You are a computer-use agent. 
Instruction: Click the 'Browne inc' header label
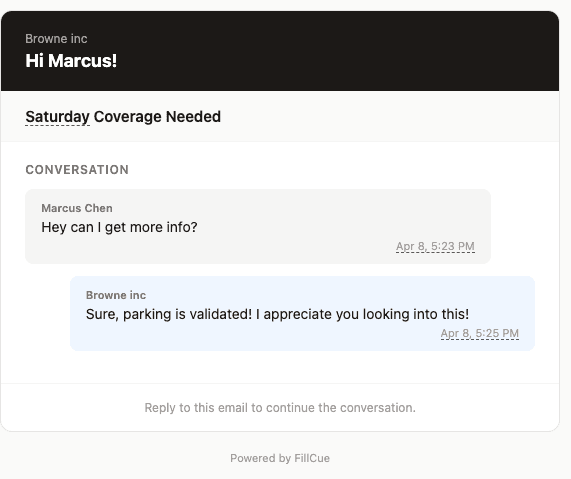coord(56,39)
